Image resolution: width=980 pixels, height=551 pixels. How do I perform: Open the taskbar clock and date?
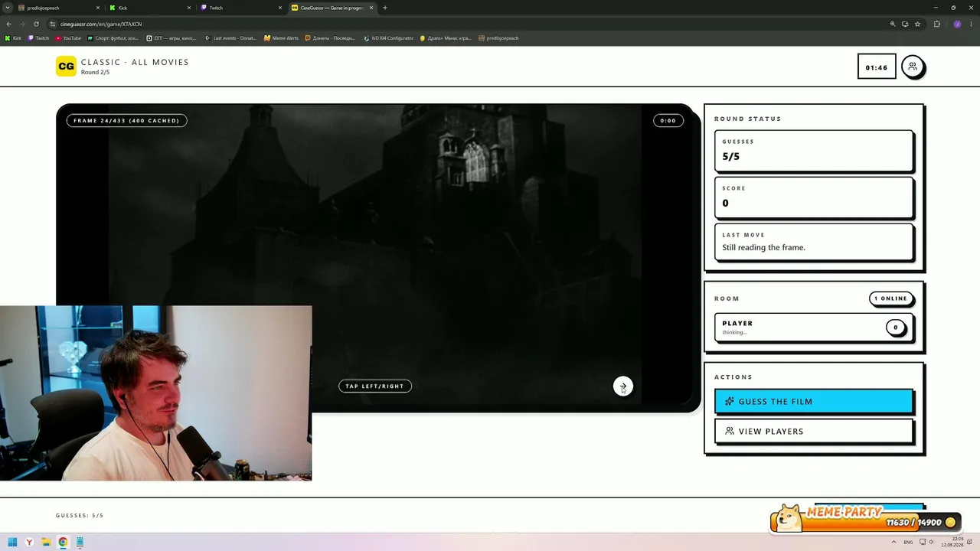tap(953, 543)
